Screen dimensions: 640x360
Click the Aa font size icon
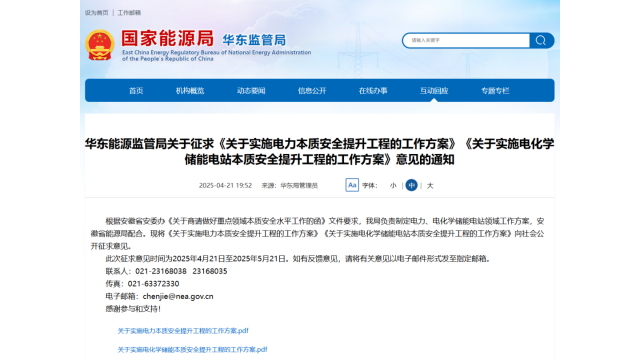point(352,185)
